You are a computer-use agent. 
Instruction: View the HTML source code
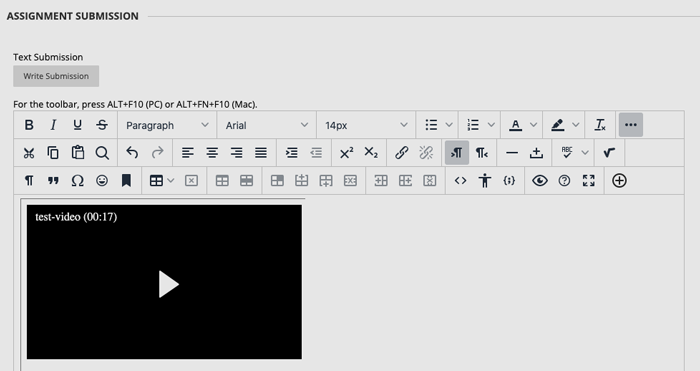click(x=460, y=180)
